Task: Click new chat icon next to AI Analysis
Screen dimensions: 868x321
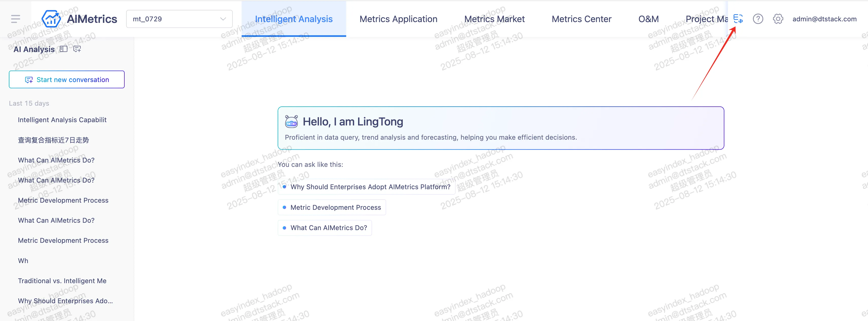Action: [x=77, y=49]
